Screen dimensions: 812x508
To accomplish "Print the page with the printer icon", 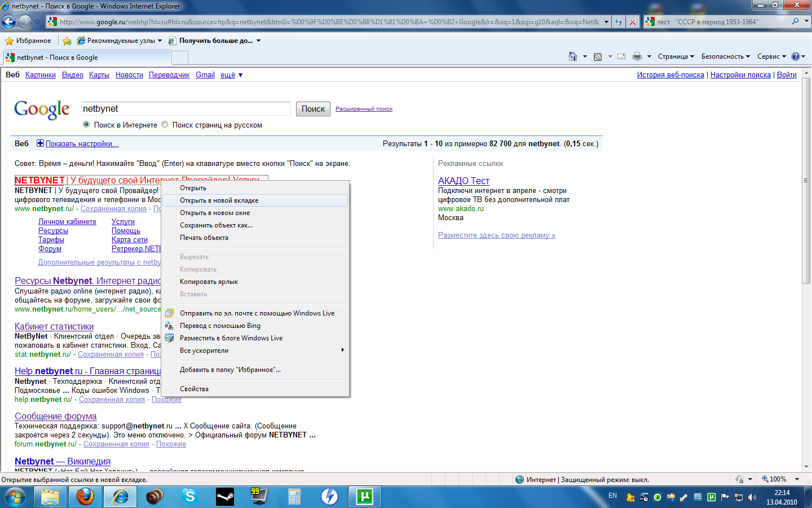I will tap(637, 56).
